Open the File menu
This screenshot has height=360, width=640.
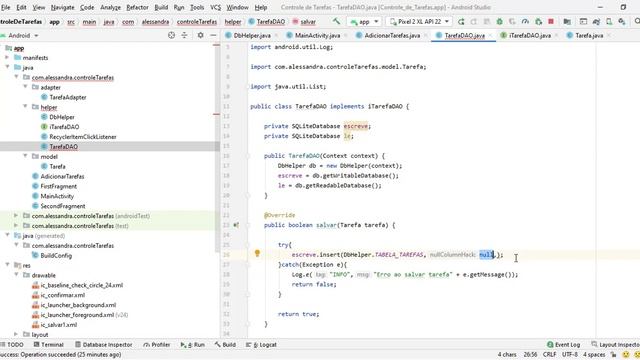coord(5,7)
